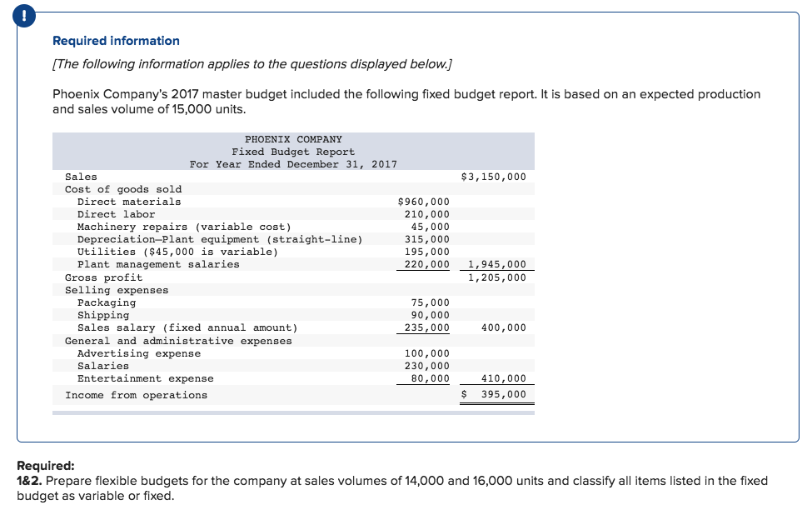Click the 'Fixed Budget Report' subtitle
812x505 pixels.
pos(293,152)
